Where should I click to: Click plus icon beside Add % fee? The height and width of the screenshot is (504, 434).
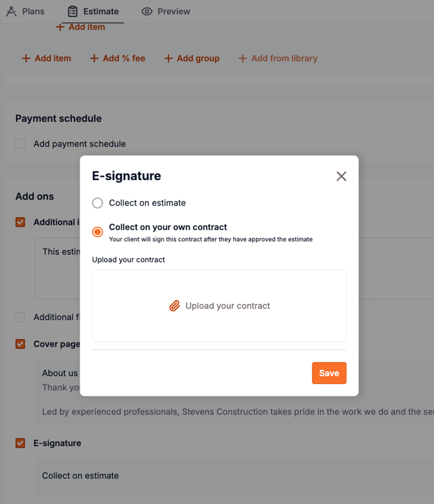(x=95, y=58)
